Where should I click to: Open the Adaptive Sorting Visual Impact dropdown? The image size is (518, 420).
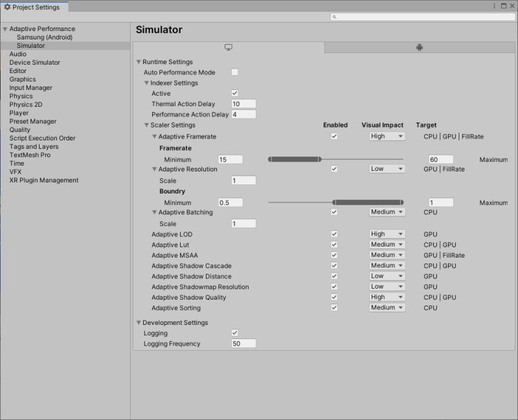pyautogui.click(x=387, y=307)
